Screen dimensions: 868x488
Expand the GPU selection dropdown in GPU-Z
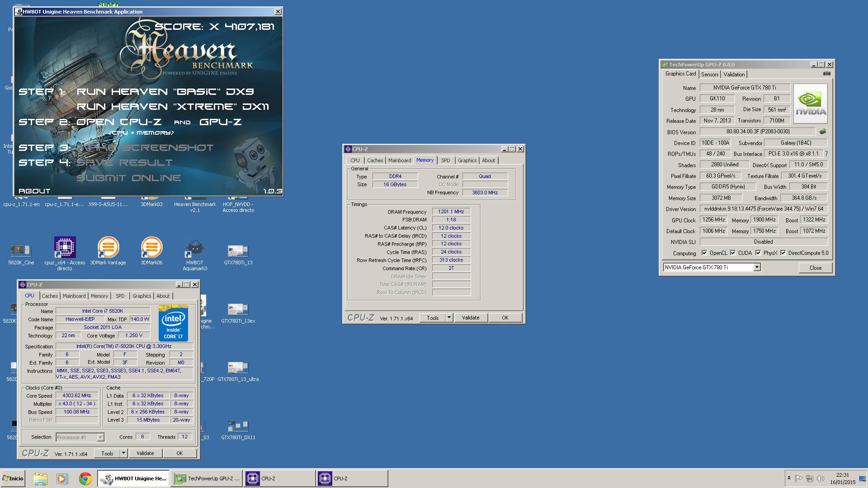(757, 267)
